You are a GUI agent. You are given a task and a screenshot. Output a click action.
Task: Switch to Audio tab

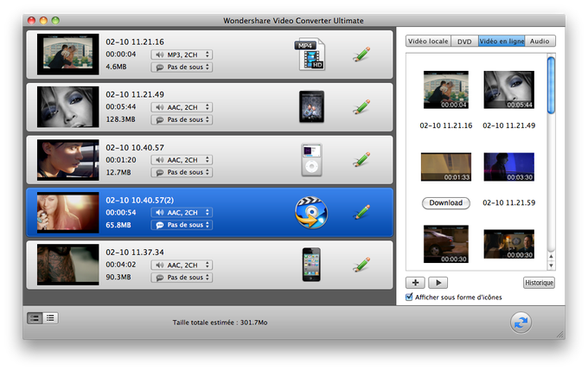(540, 41)
